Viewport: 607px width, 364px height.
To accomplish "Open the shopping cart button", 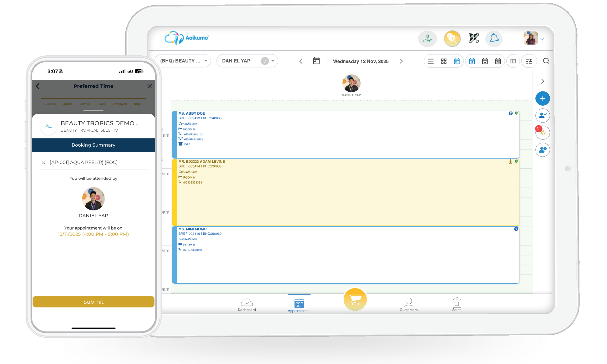I will (355, 300).
